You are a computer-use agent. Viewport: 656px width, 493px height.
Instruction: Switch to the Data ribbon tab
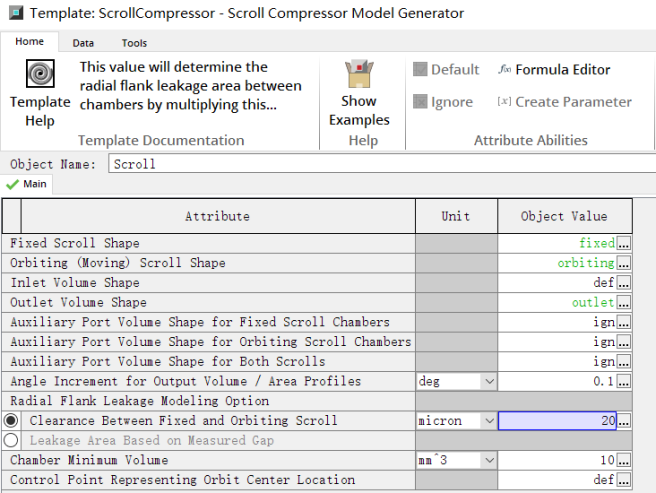coord(83,43)
